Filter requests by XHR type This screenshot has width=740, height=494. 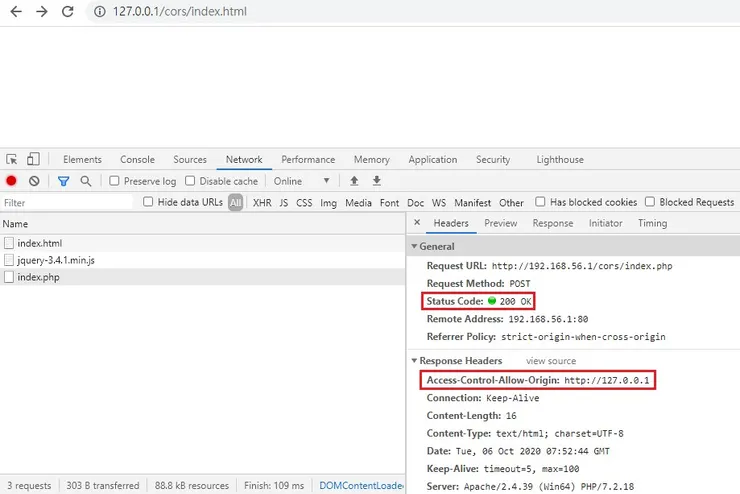(x=262, y=203)
